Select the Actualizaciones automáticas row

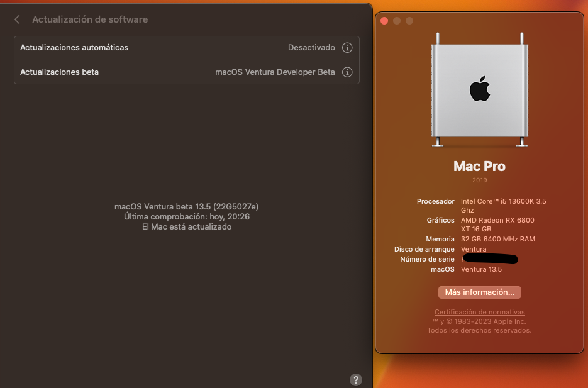click(x=187, y=48)
